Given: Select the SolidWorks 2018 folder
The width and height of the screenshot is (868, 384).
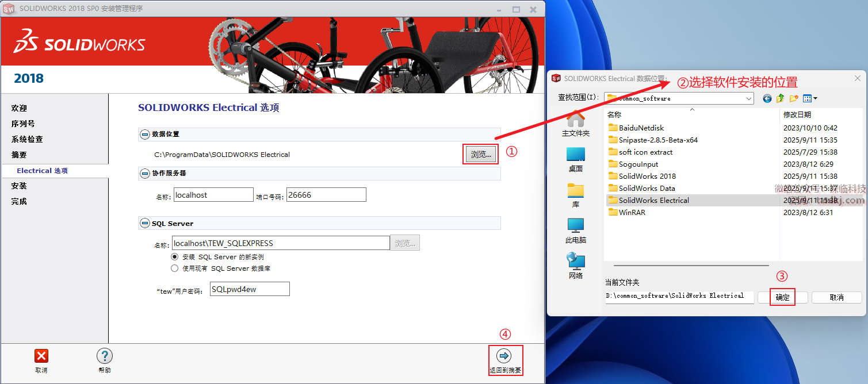Looking at the screenshot, I should pos(642,176).
